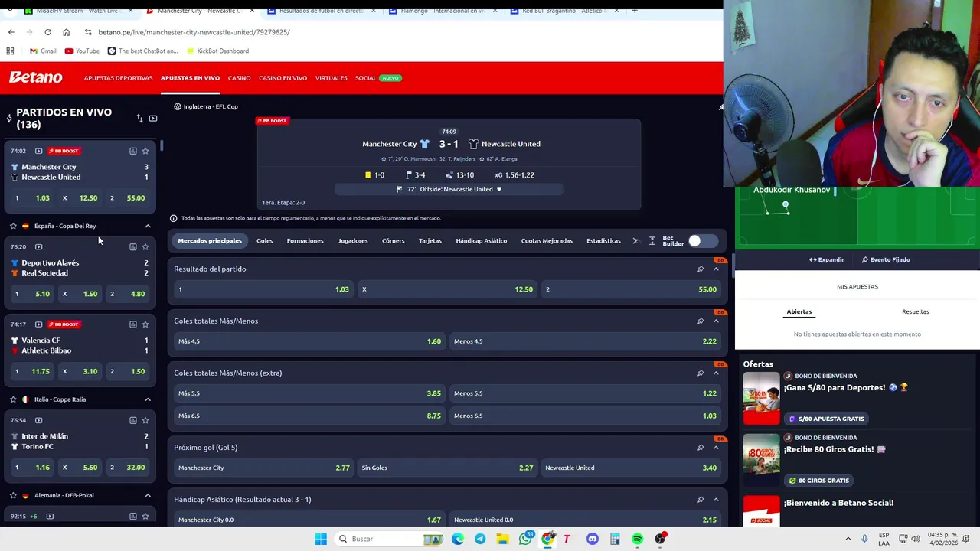The image size is (980, 551).
Task: Click the video icon next to 76:20
Action: pos(38,246)
